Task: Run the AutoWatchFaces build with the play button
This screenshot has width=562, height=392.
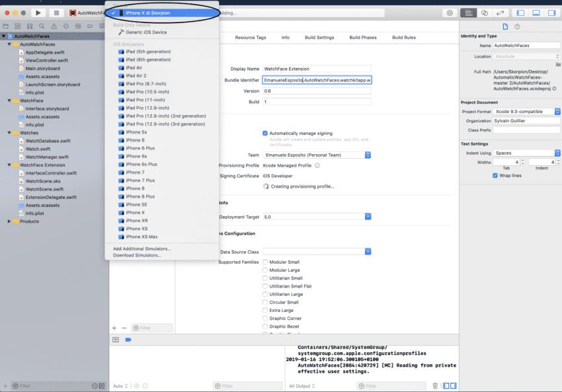Action: [x=38, y=13]
